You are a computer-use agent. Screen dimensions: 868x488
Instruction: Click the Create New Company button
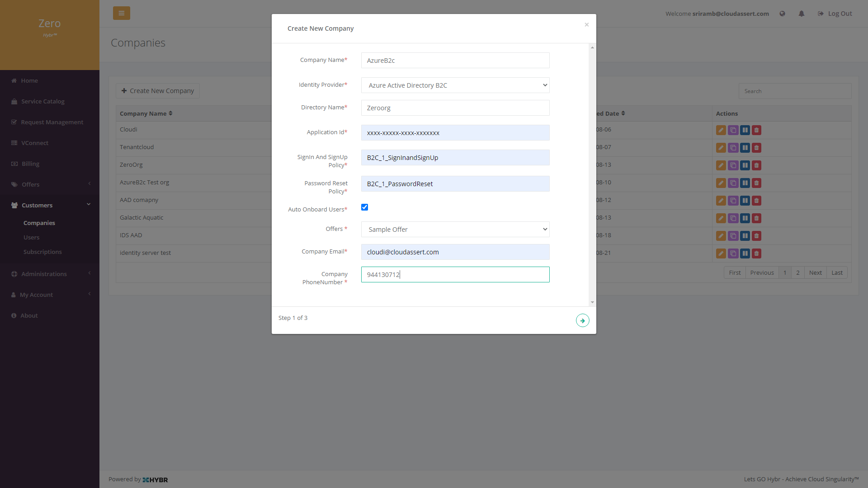tap(157, 91)
